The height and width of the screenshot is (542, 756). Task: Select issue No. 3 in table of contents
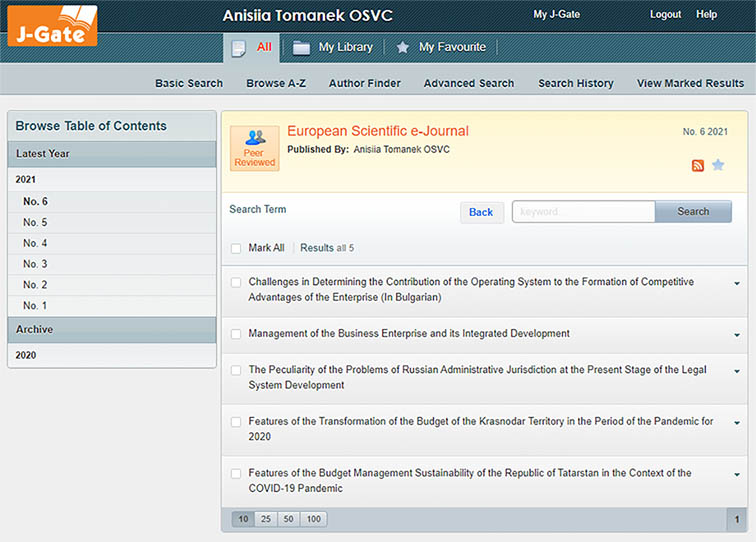35,264
